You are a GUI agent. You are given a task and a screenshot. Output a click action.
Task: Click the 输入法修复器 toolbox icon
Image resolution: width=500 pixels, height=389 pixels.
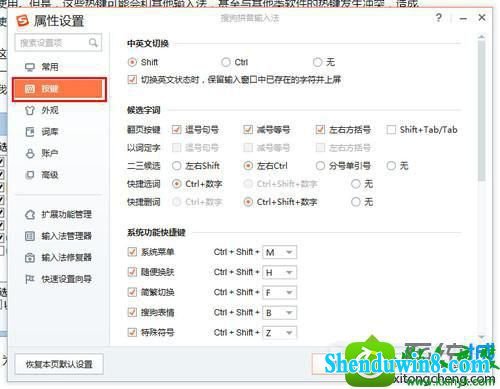pos(30,257)
